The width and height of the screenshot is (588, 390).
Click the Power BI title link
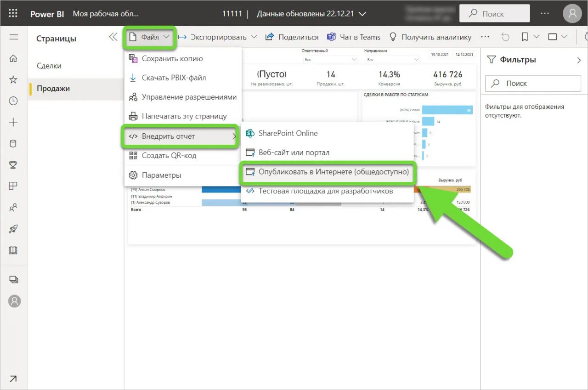(x=47, y=14)
